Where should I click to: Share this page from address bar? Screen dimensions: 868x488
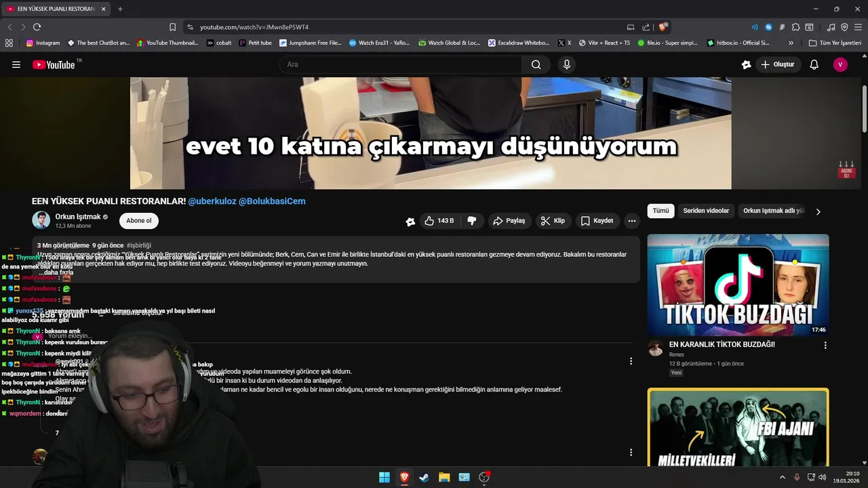tap(646, 27)
